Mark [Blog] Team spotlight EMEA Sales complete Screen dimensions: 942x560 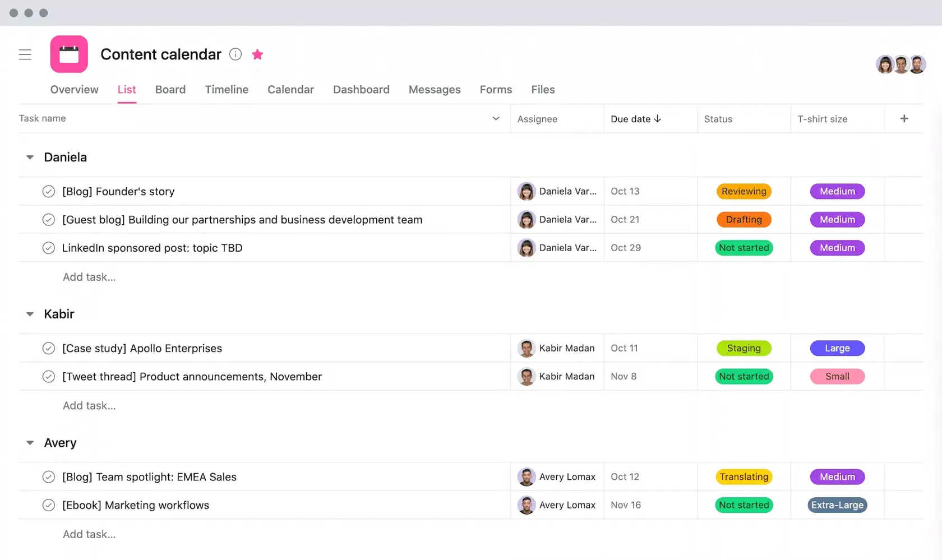click(x=48, y=476)
